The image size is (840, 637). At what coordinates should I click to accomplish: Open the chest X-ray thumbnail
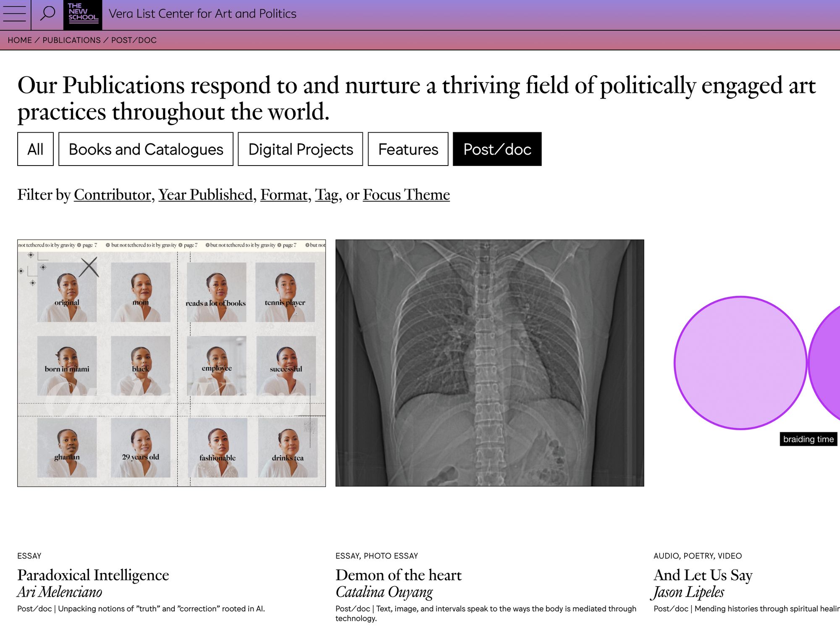(489, 363)
